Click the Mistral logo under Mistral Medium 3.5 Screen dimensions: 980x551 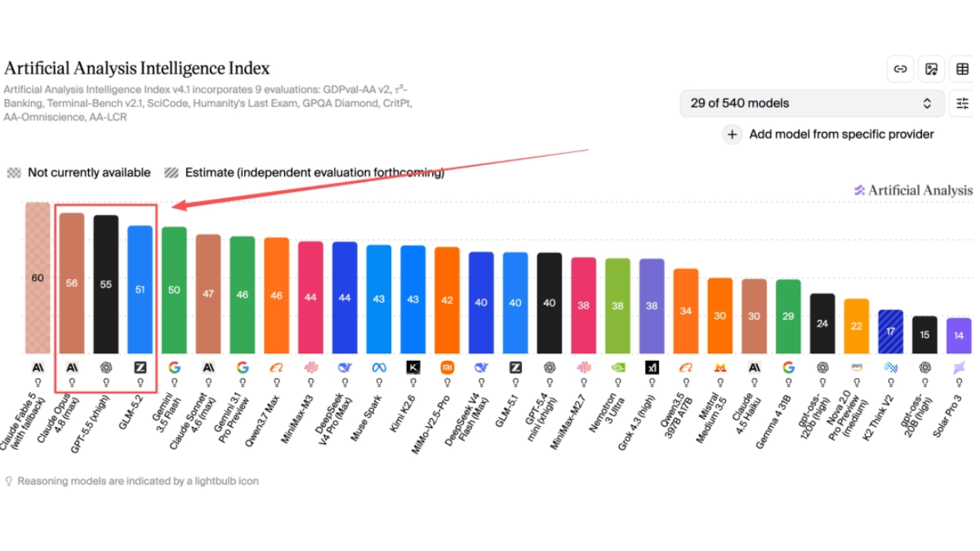719,367
